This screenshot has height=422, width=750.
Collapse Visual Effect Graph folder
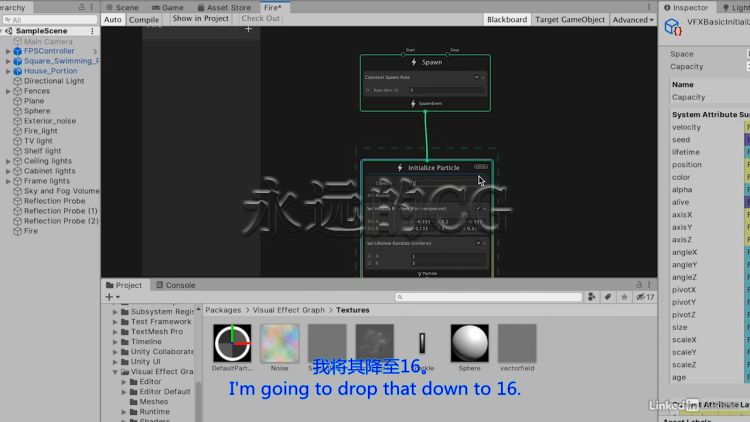pyautogui.click(x=115, y=372)
